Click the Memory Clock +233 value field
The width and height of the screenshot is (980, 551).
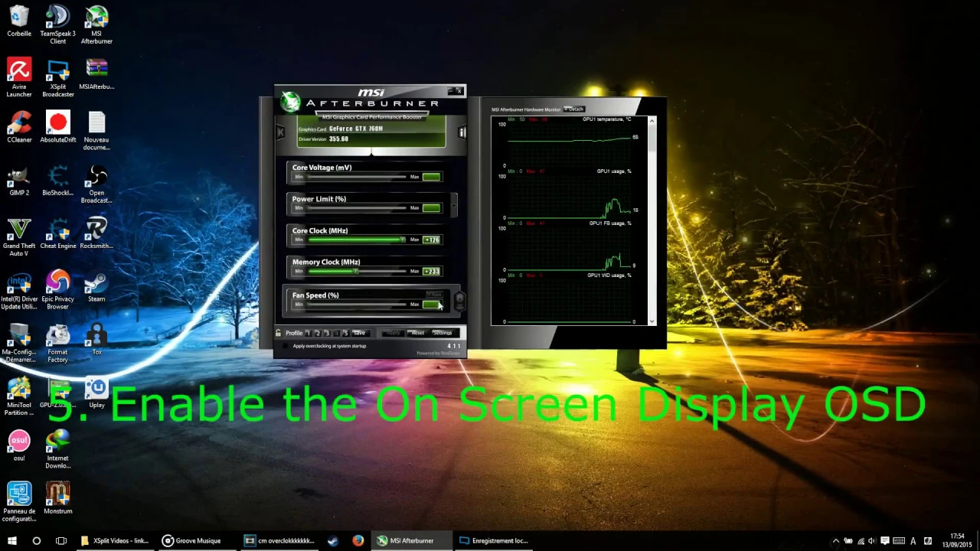(431, 271)
